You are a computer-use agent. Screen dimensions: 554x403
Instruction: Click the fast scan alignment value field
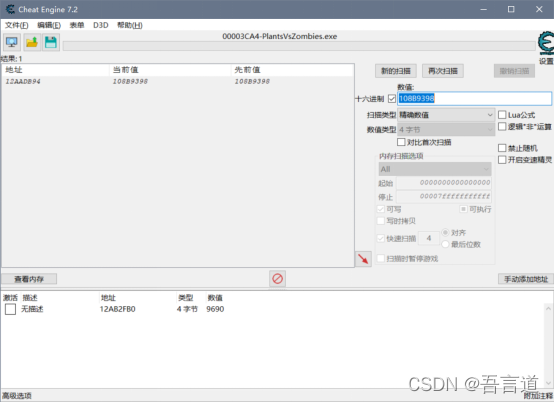pyautogui.click(x=429, y=238)
